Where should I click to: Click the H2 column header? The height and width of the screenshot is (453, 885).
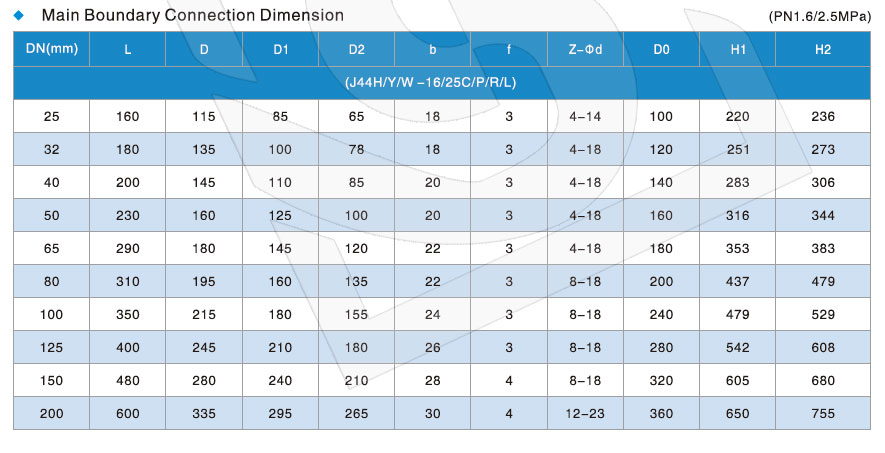pos(824,49)
